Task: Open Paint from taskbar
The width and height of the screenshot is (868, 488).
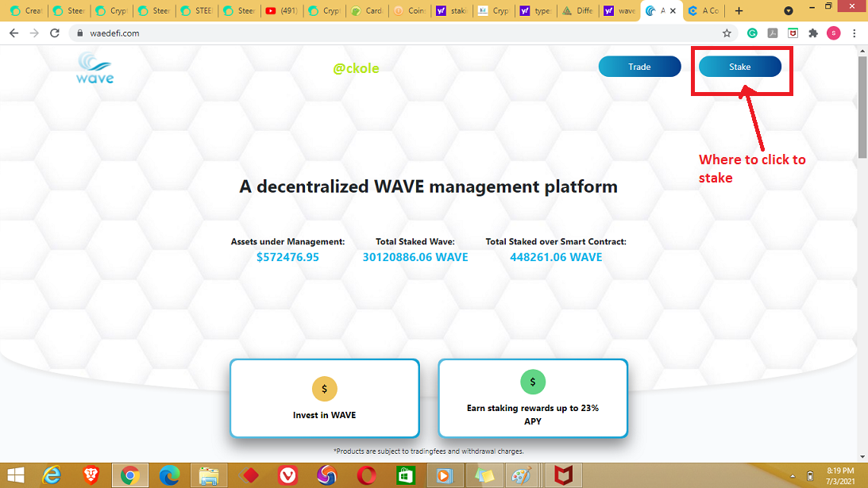Action: pos(523,475)
